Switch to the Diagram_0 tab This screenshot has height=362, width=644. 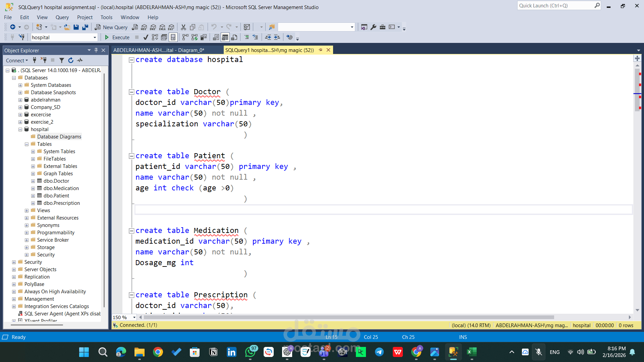tap(159, 50)
